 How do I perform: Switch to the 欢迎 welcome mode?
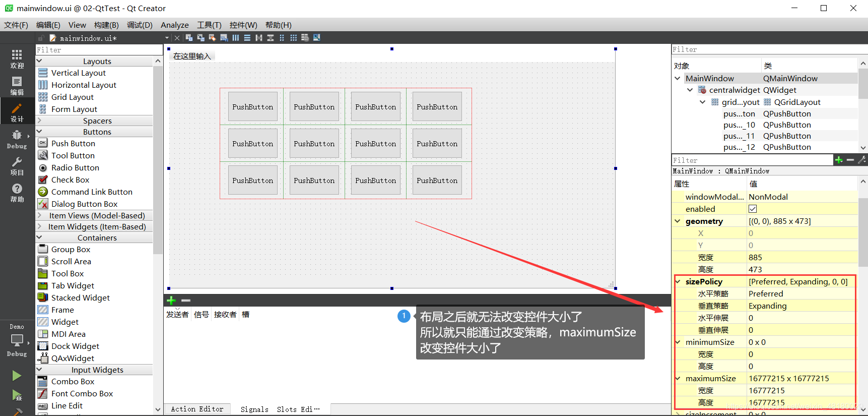tap(17, 59)
